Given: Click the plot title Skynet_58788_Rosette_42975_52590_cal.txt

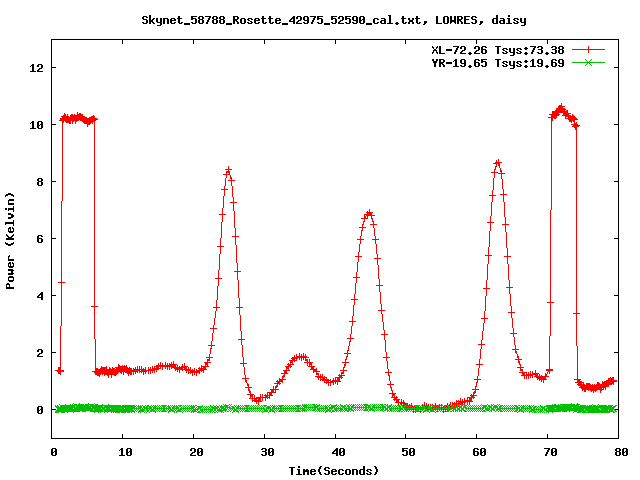Looking at the screenshot, I should pyautogui.click(x=334, y=20).
